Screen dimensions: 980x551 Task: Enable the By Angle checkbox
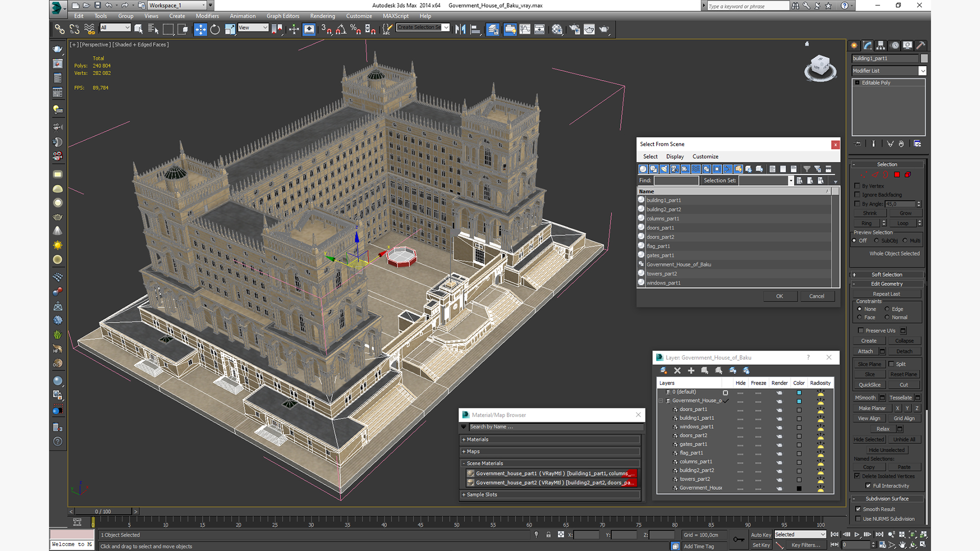pyautogui.click(x=857, y=204)
